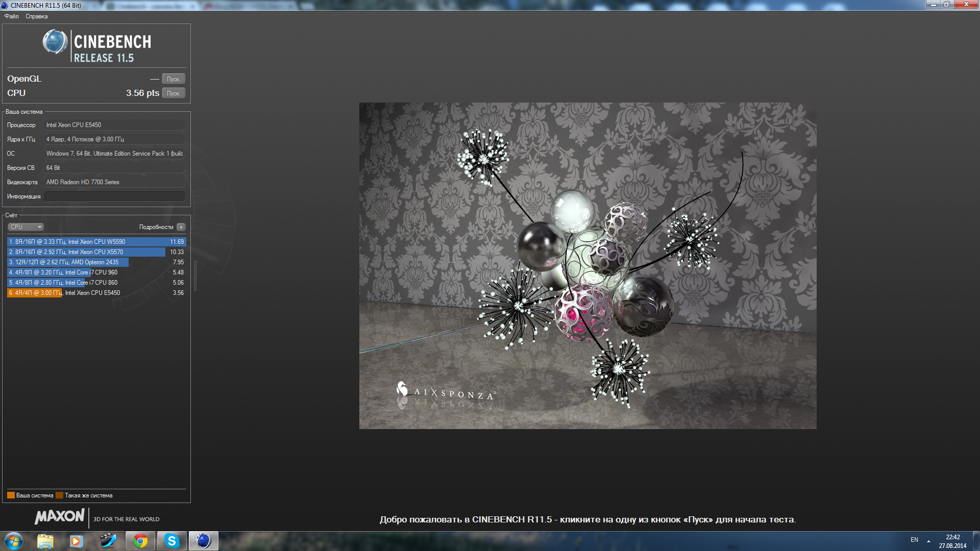The width and height of the screenshot is (980, 551).
Task: Select the AMD Opteron 2435 ranking row
Action: coord(96,262)
